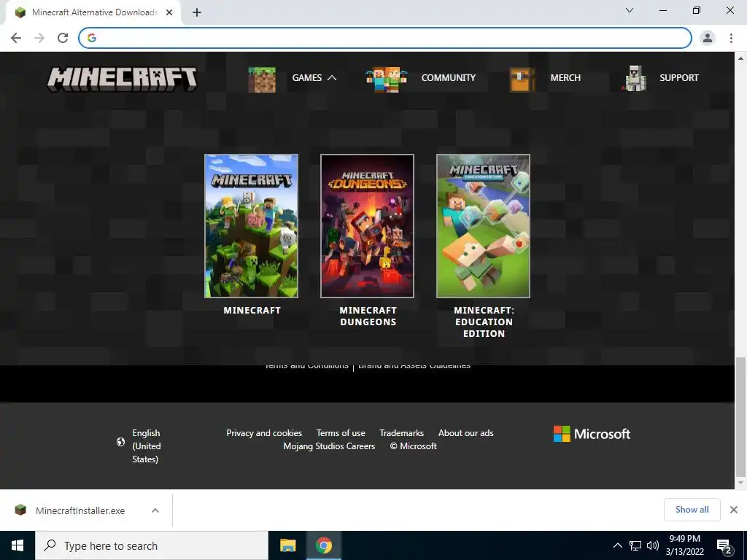This screenshot has height=560, width=747.
Task: Open the English (United States) language selector
Action: click(146, 446)
